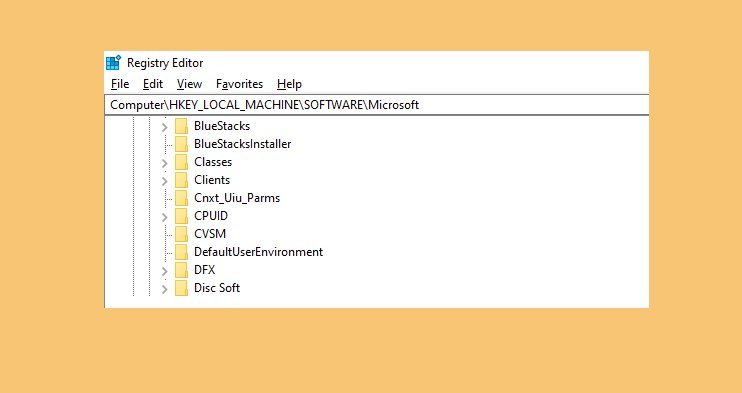
Task: Expand the BlueStacks registry key
Action: click(165, 127)
